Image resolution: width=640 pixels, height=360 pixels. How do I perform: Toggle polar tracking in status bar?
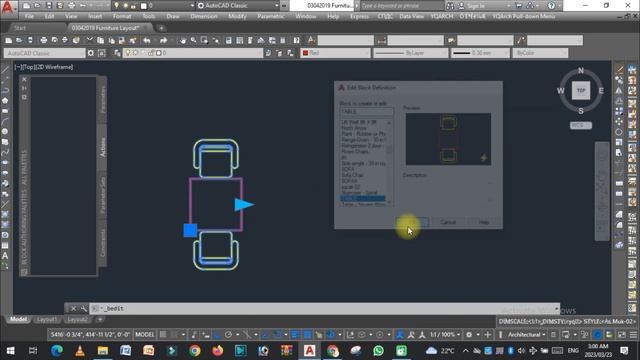coord(229,335)
